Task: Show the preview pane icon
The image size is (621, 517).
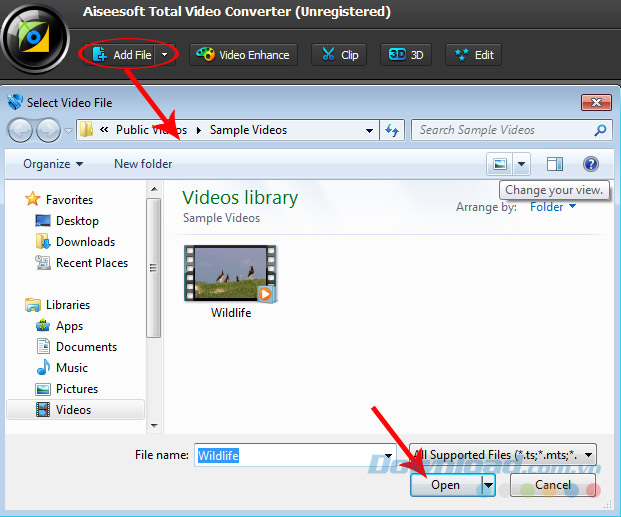Action: [x=555, y=164]
